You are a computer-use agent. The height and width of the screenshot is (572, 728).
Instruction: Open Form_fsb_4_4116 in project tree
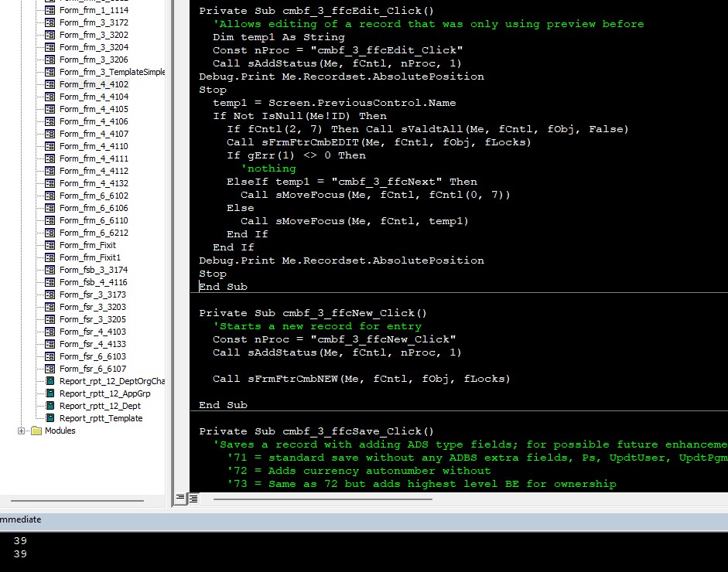[x=94, y=282]
